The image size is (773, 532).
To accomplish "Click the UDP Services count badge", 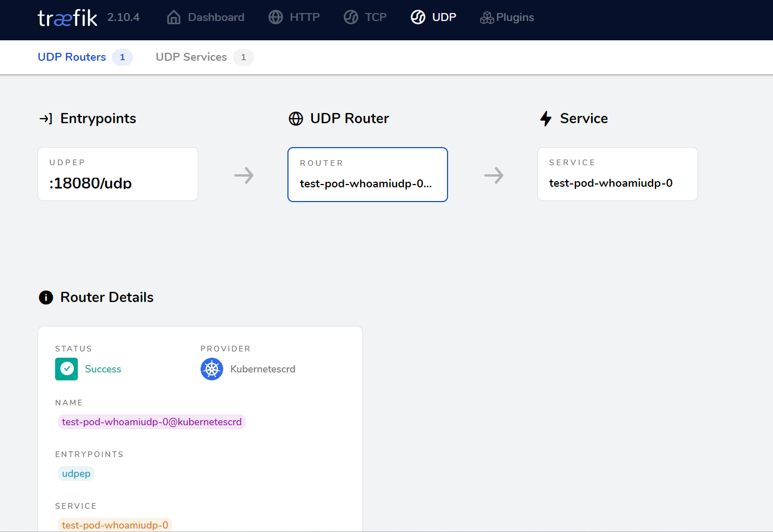I will (243, 57).
